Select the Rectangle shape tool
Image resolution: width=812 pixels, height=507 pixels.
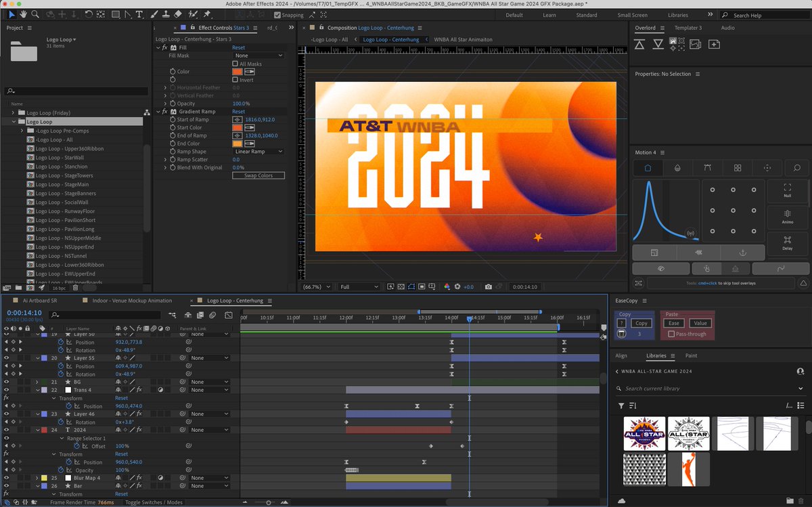[x=116, y=14]
